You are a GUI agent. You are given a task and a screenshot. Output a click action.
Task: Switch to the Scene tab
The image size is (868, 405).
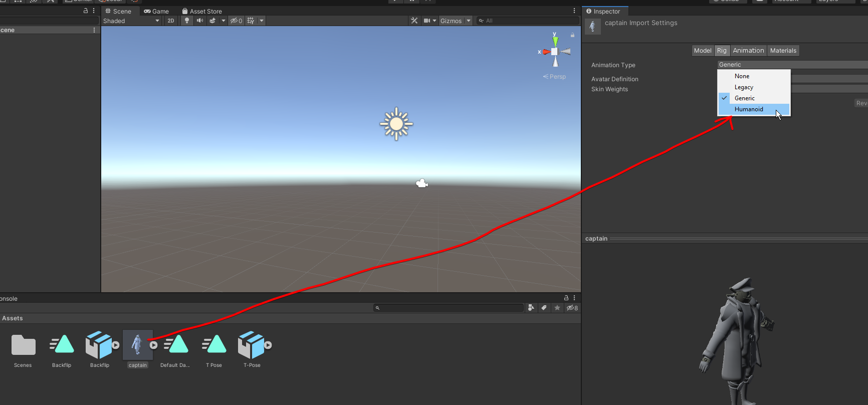pyautogui.click(x=118, y=11)
